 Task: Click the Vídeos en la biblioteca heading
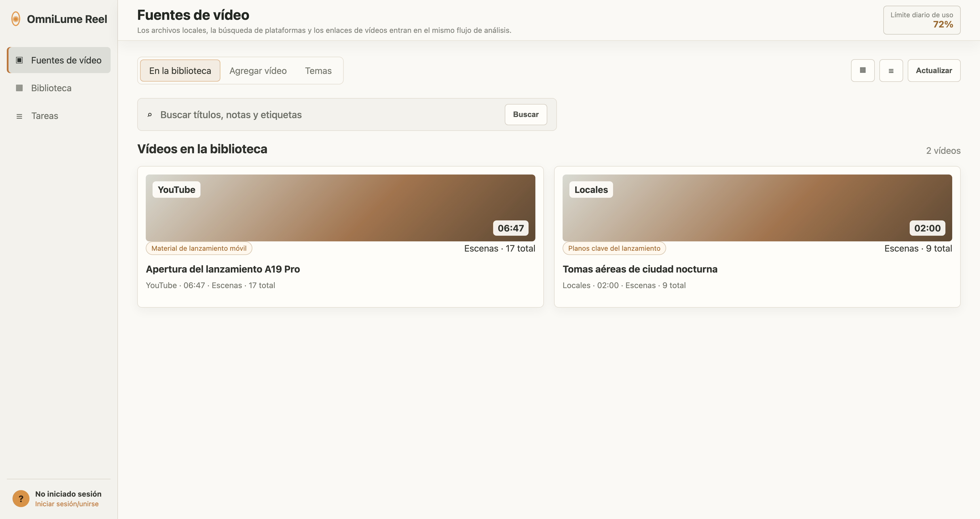[202, 149]
